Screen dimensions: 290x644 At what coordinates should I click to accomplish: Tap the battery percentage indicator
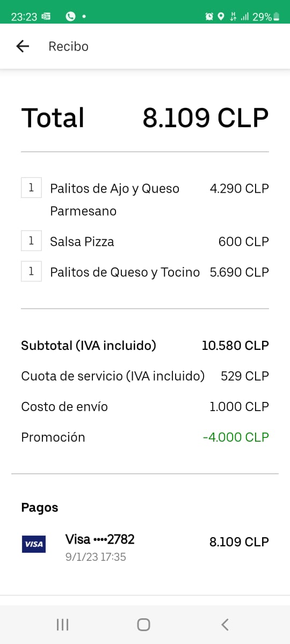point(266,17)
